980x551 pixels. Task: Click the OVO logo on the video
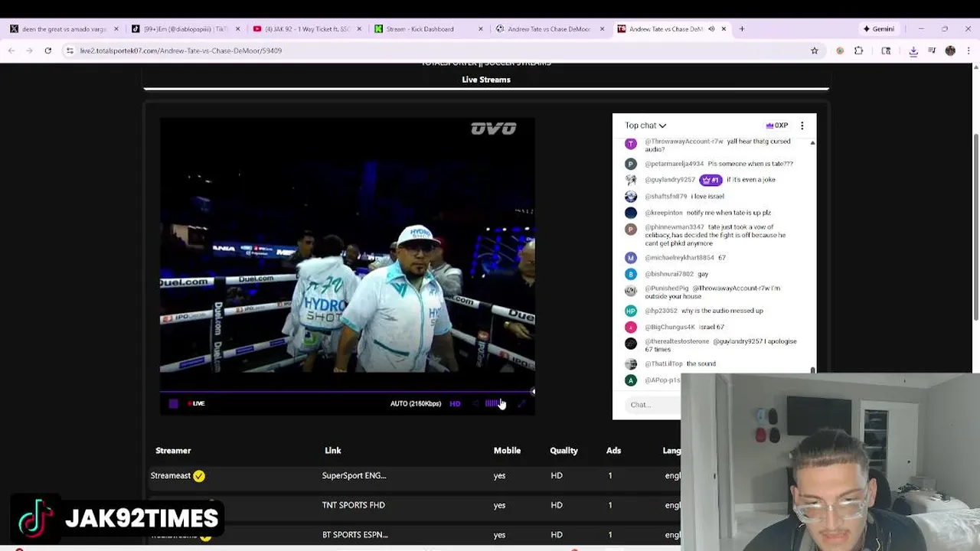[494, 129]
